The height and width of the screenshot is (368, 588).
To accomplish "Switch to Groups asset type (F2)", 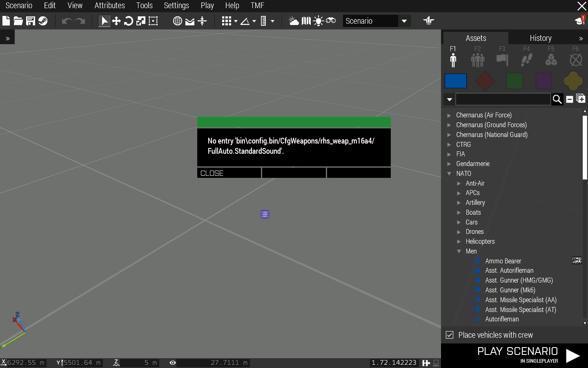I will 477,60.
